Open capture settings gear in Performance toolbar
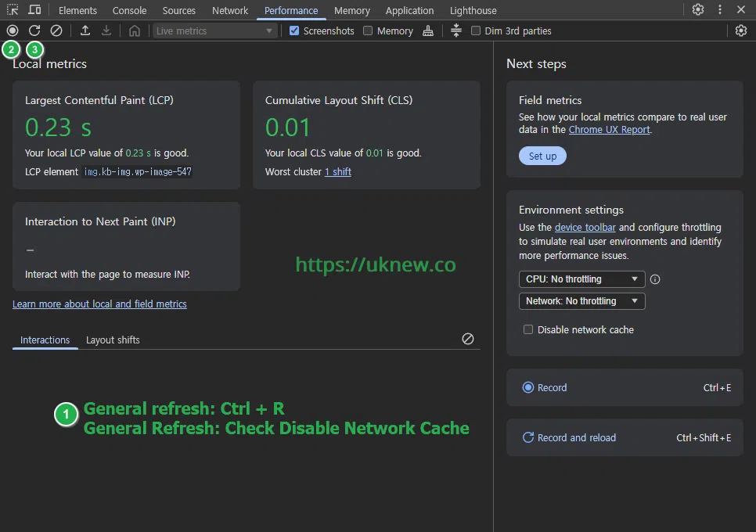The height and width of the screenshot is (532, 756). 740,31
